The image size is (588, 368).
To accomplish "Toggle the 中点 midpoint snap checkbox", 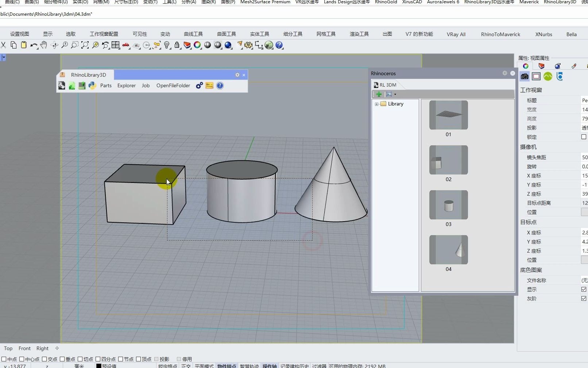I will click(x=4, y=359).
